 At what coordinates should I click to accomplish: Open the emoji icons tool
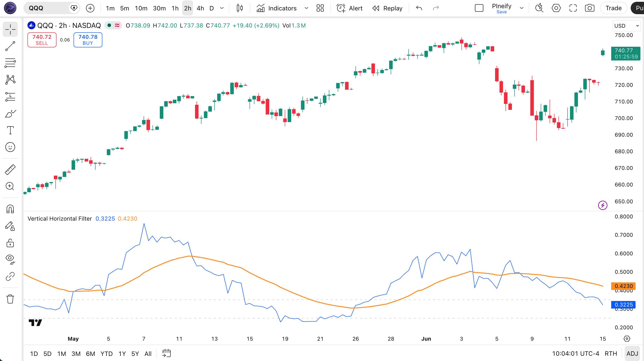[10, 147]
